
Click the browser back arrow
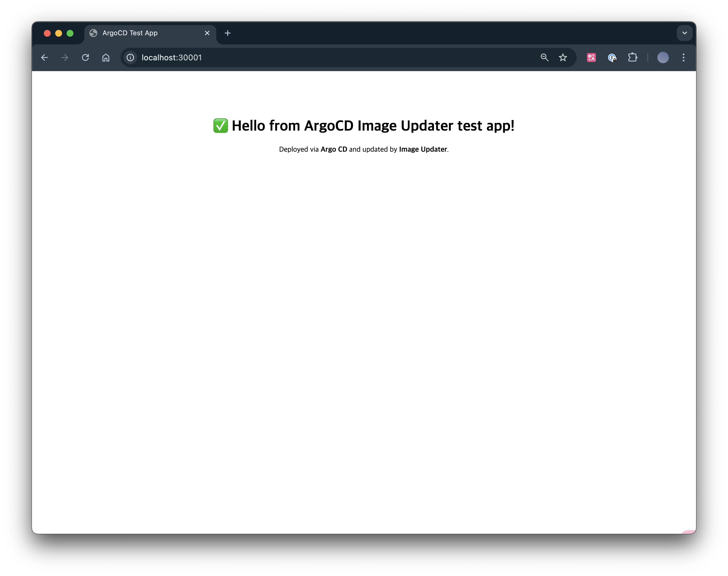tap(44, 58)
